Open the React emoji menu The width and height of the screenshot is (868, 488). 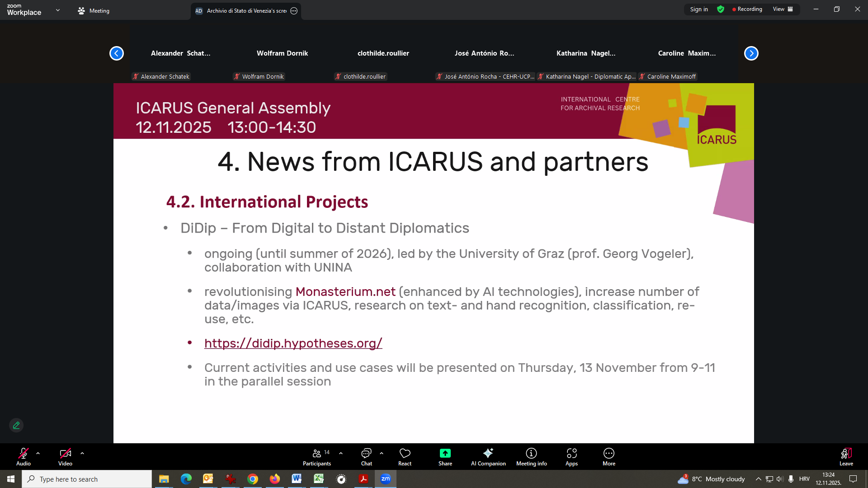click(x=405, y=456)
